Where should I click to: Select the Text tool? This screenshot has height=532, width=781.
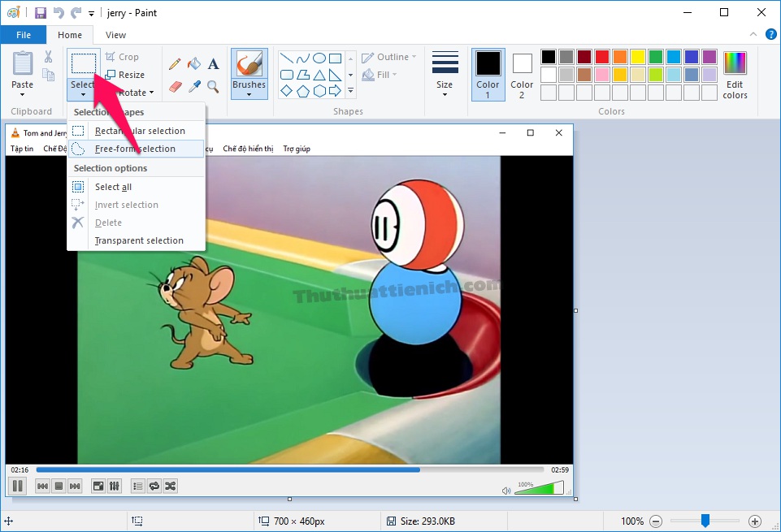(213, 64)
